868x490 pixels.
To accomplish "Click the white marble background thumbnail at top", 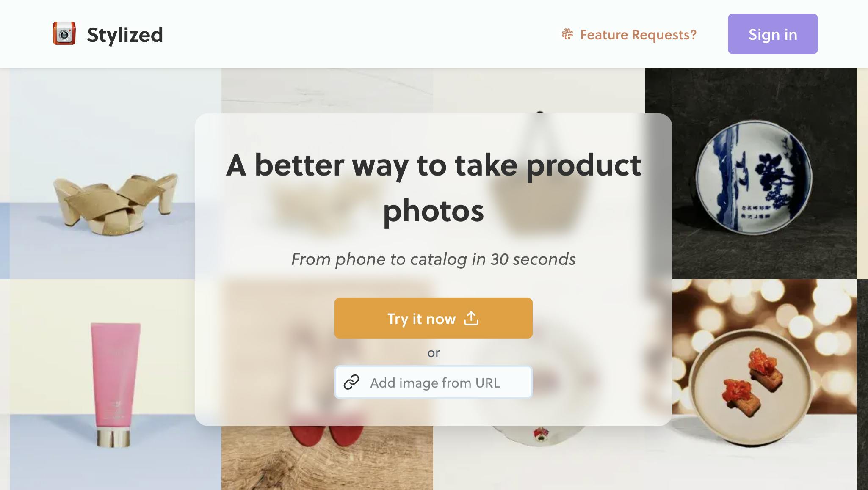I will pos(327,90).
